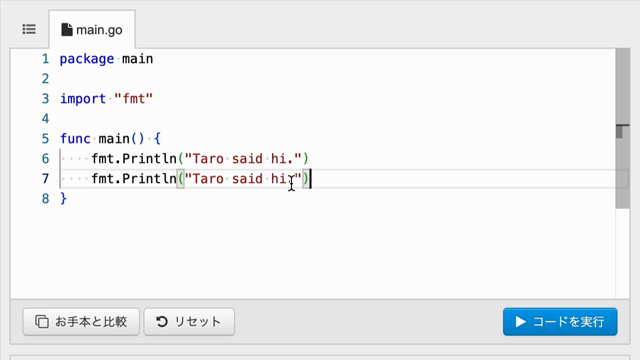Click the play triangle icon on run button
The height and width of the screenshot is (360, 640).
[x=520, y=322]
